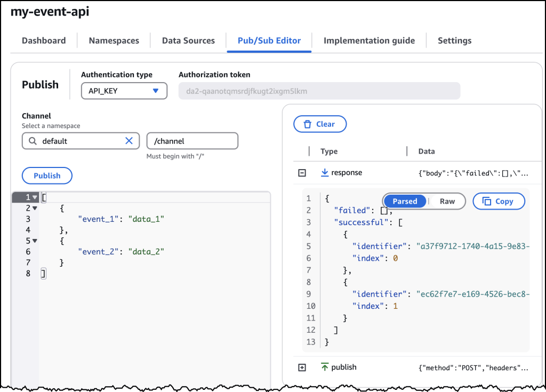Click the search magnifier in namespace field

(x=33, y=141)
